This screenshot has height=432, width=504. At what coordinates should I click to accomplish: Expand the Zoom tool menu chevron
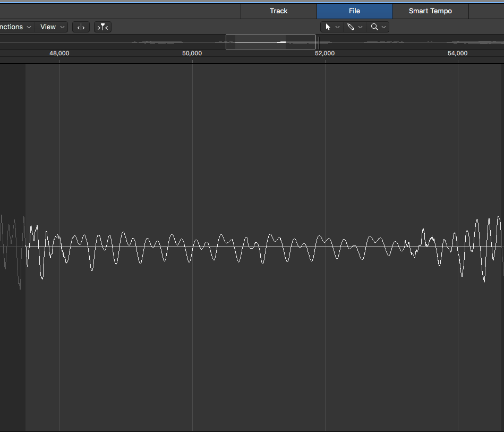point(384,27)
